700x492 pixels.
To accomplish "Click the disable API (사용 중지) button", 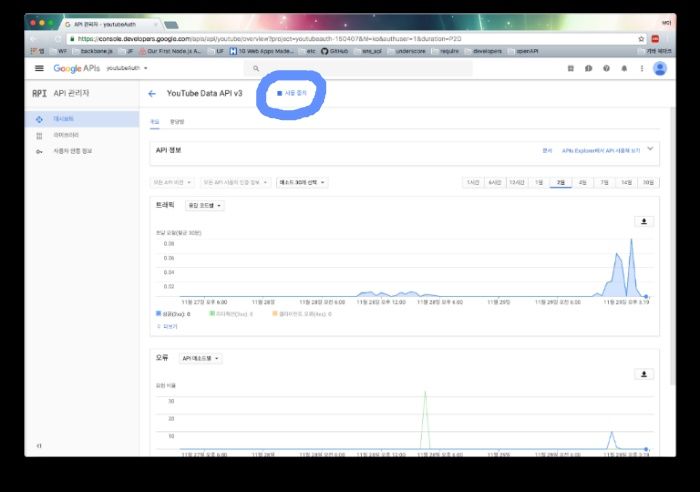I will click(x=292, y=93).
